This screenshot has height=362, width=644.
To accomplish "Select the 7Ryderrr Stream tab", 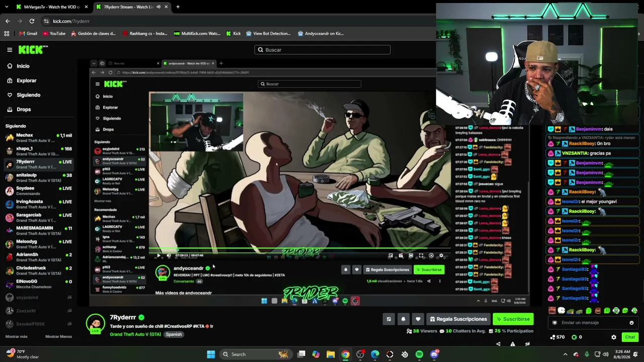I will point(132,7).
